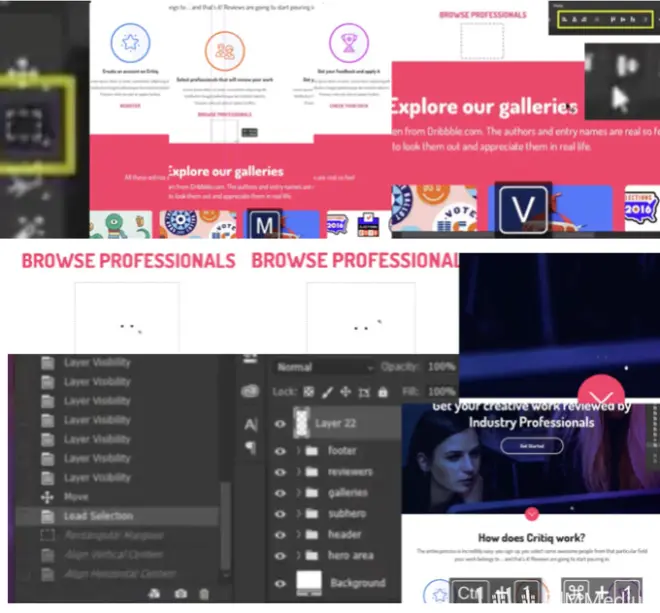
Task: Toggle visibility of the subhero group
Action: [x=280, y=514]
